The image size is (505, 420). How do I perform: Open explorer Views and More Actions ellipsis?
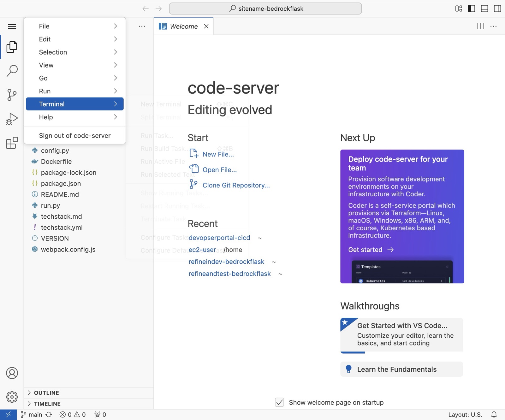point(142,26)
